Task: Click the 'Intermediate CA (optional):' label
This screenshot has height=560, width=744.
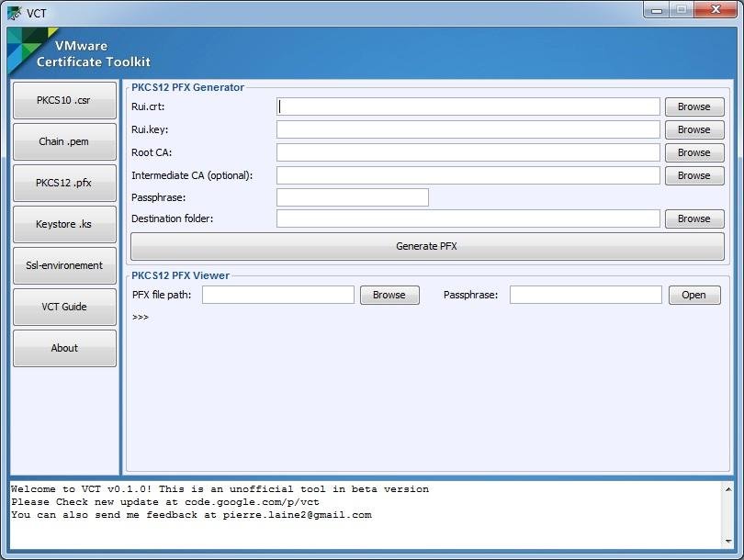Action: point(192,175)
